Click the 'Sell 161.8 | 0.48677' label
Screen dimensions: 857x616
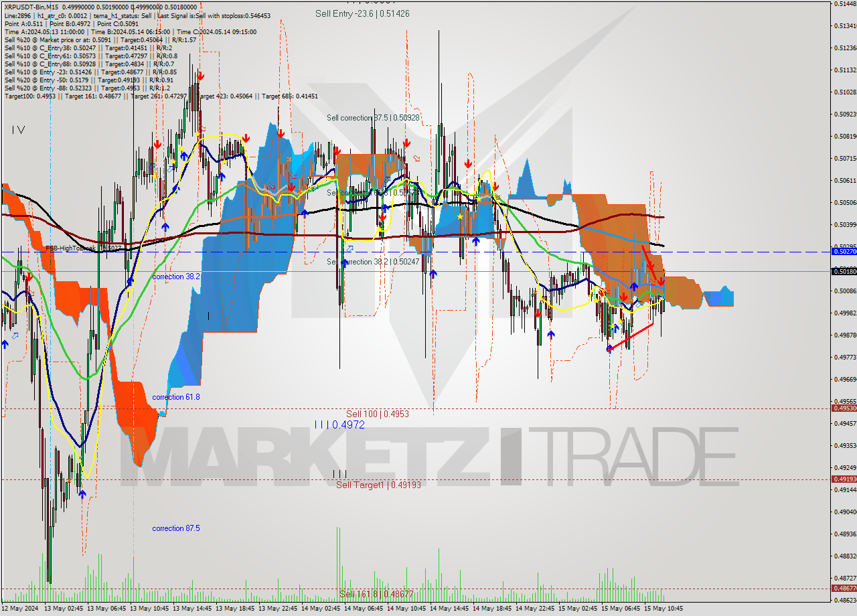pyautogui.click(x=376, y=594)
